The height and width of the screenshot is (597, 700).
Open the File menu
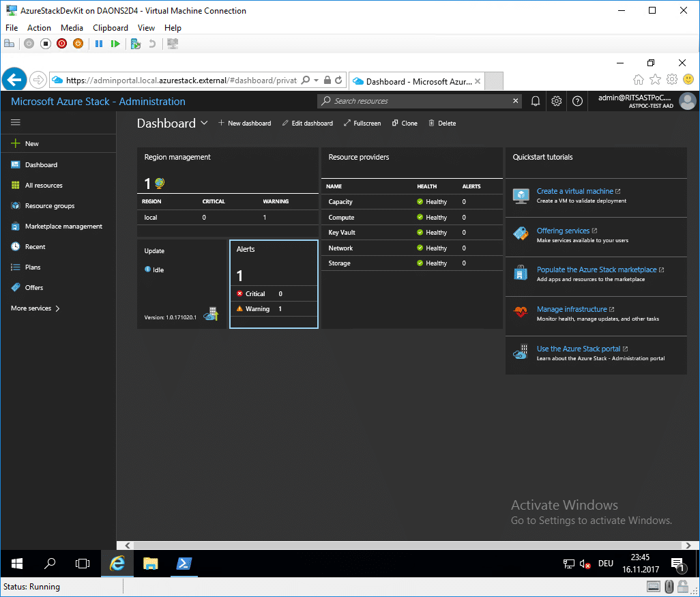pyautogui.click(x=12, y=28)
